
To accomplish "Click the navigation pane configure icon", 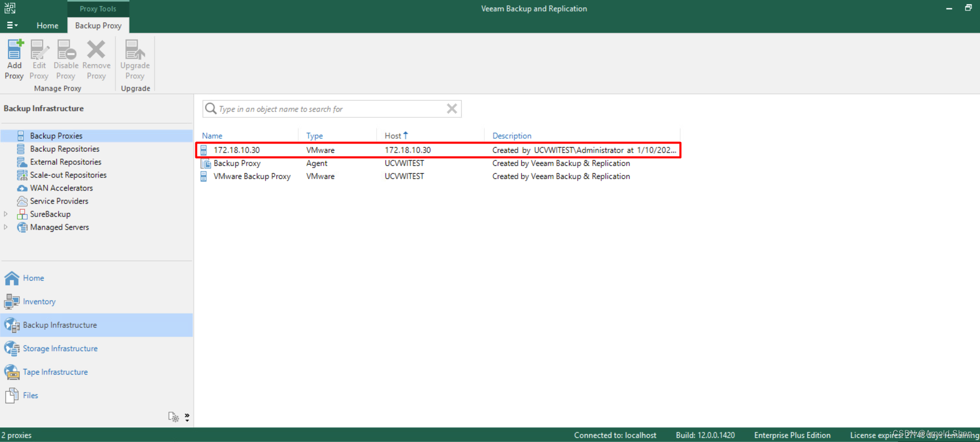I will pyautogui.click(x=173, y=416).
